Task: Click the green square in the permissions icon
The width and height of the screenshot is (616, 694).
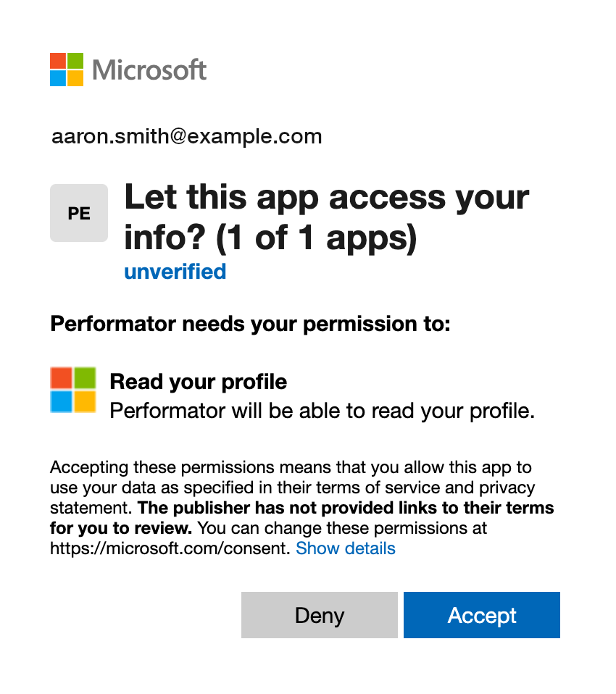Action: point(86,376)
